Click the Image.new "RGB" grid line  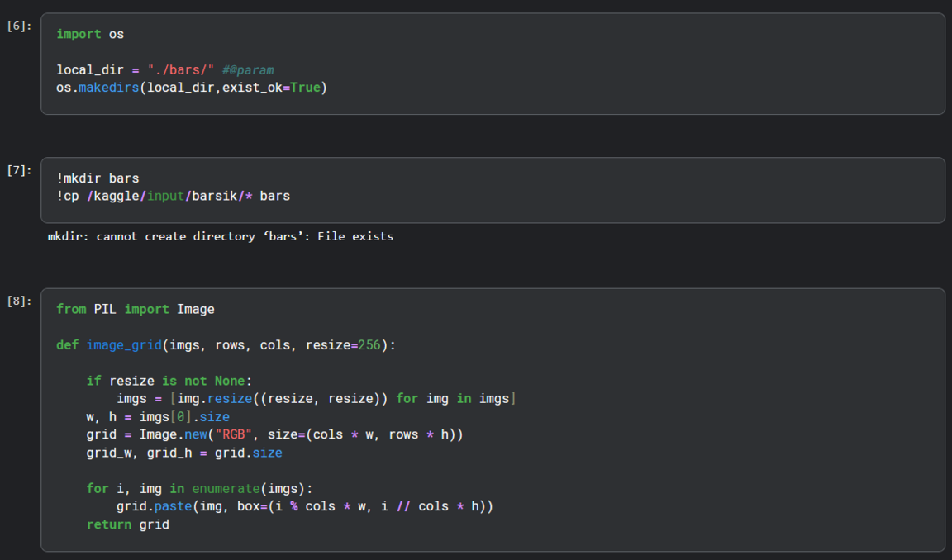pos(274,434)
